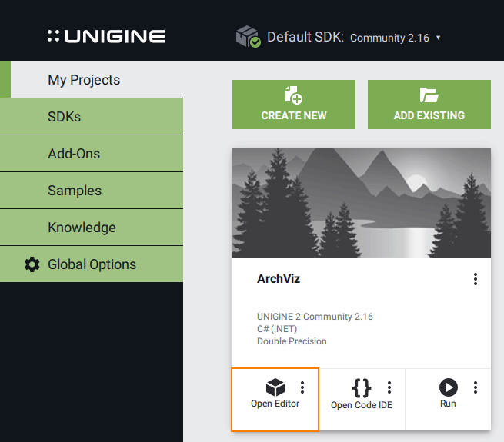Click the Open Code IDE braces icon

(361, 387)
